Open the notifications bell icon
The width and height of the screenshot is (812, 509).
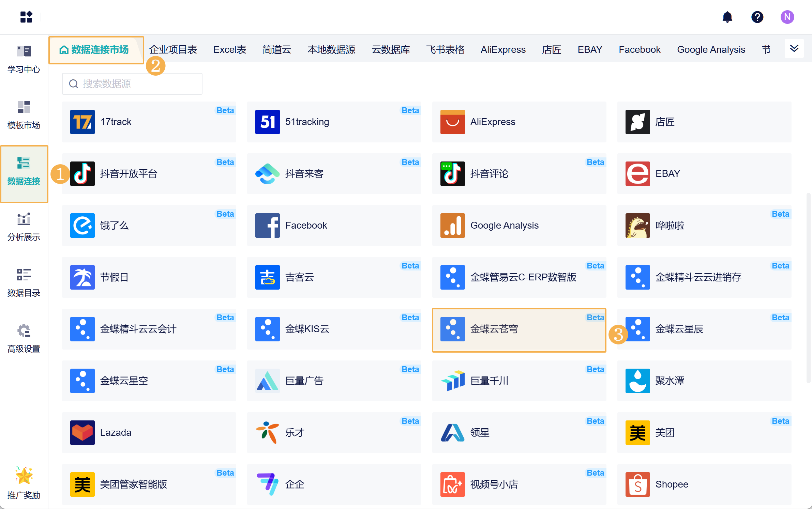click(727, 17)
